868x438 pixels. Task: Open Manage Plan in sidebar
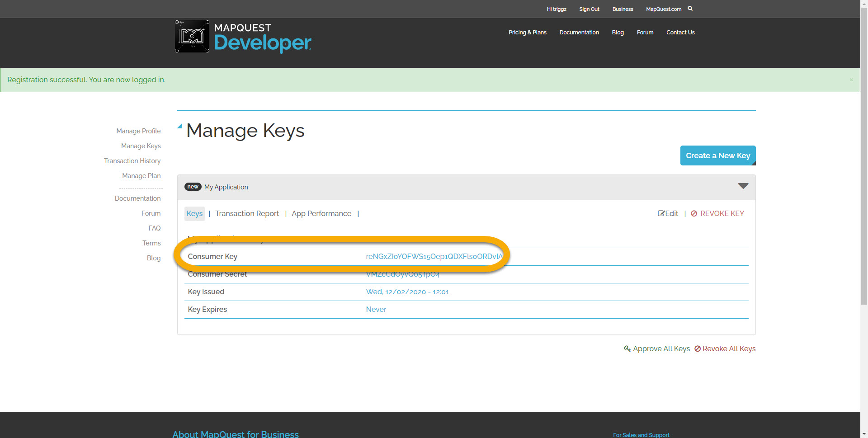(142, 176)
